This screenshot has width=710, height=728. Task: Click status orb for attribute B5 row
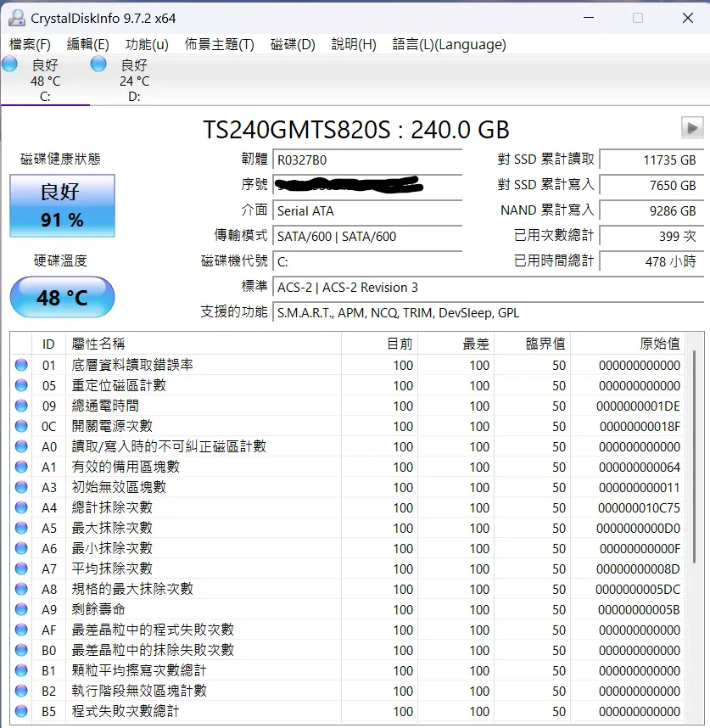pos(21,711)
